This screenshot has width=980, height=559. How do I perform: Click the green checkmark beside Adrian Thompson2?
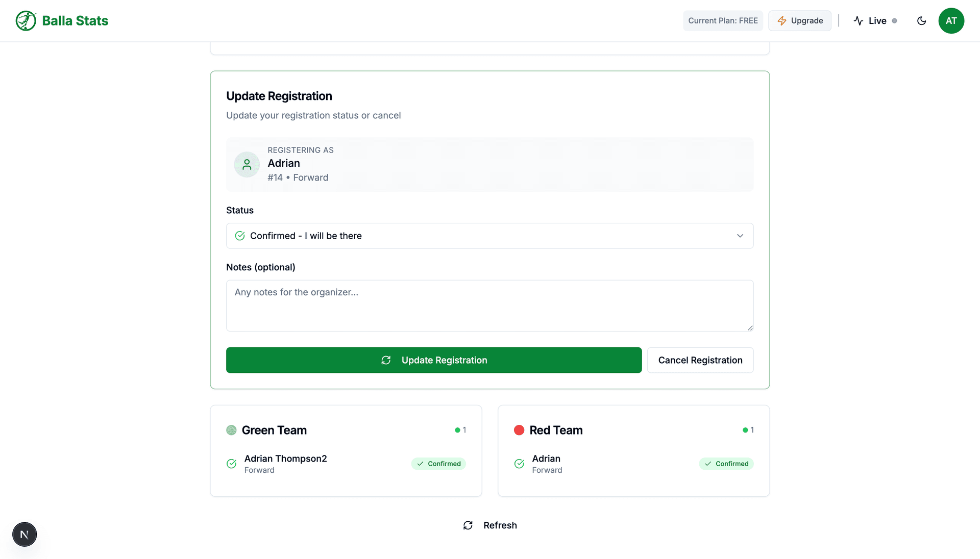(x=231, y=464)
